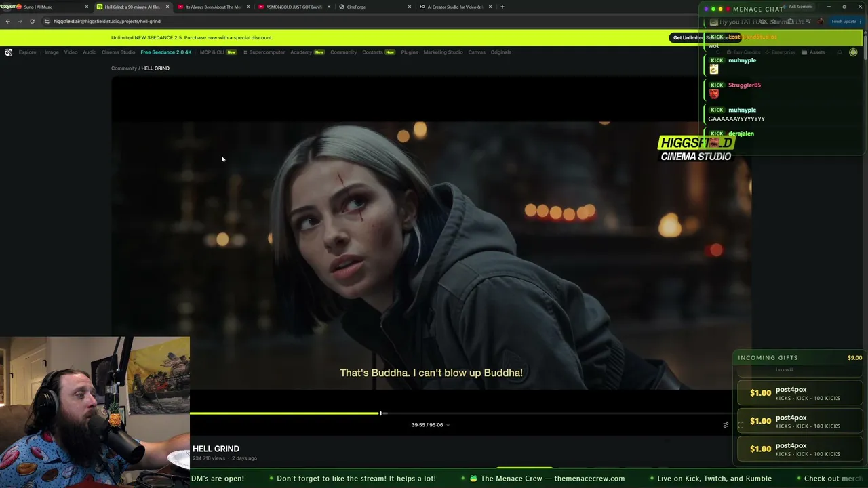Viewport: 868px width, 488px height.
Task: Click the Community breadcrumb link
Action: pos(124,68)
